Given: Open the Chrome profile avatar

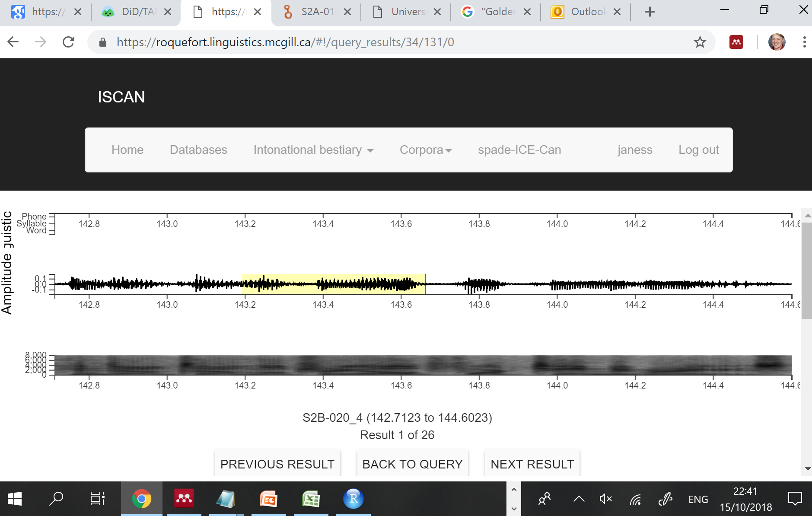Looking at the screenshot, I should point(777,42).
